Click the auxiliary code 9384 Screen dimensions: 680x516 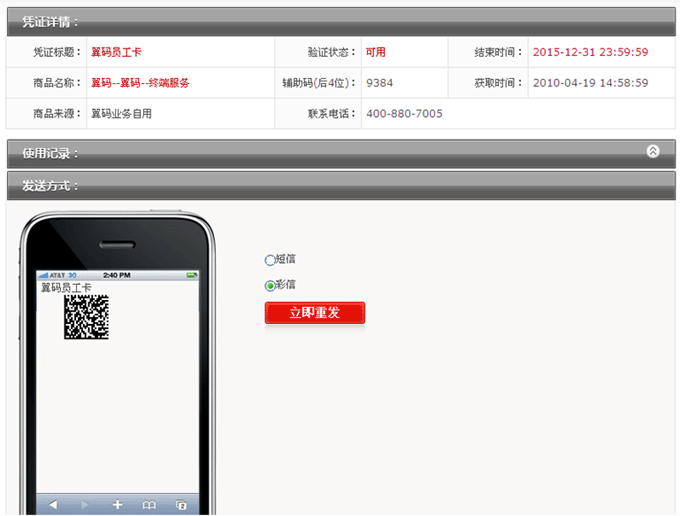coord(379,83)
